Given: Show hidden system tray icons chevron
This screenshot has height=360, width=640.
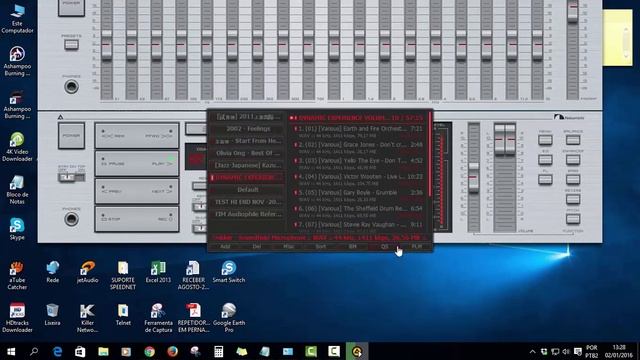Looking at the screenshot, I should (x=533, y=351).
